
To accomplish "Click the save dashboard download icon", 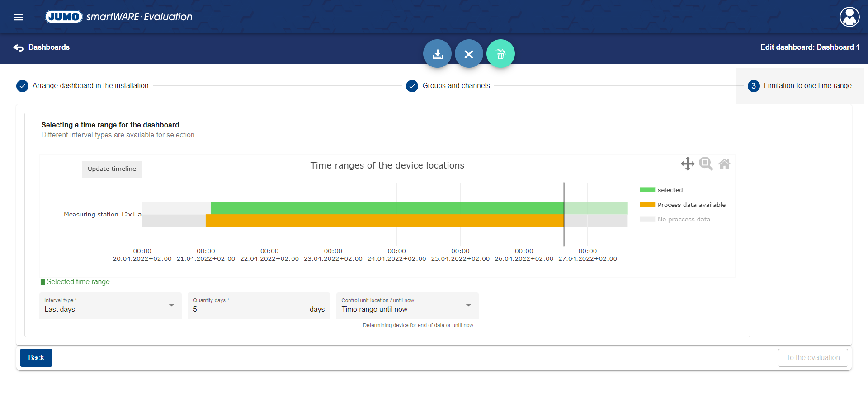I will 437,54.
